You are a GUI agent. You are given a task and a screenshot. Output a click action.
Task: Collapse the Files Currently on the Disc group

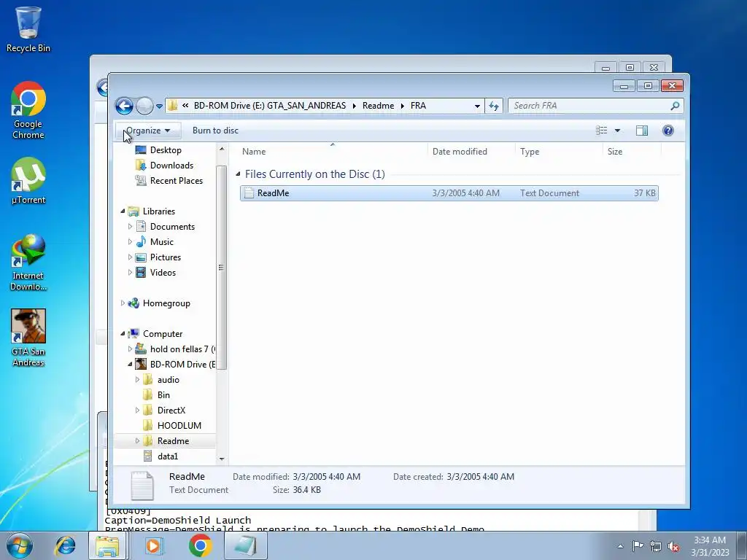pyautogui.click(x=238, y=174)
